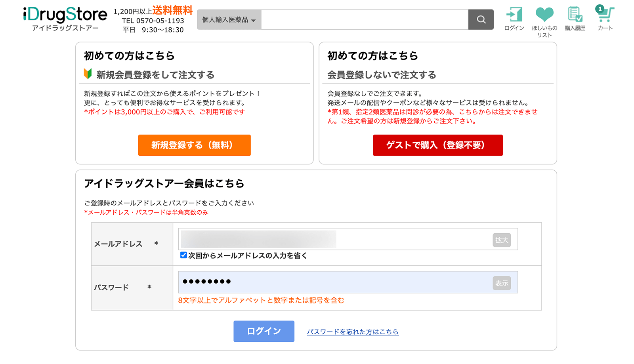View 購入履歴 purchase history icon
The width and height of the screenshot is (634, 364).
coord(575,19)
